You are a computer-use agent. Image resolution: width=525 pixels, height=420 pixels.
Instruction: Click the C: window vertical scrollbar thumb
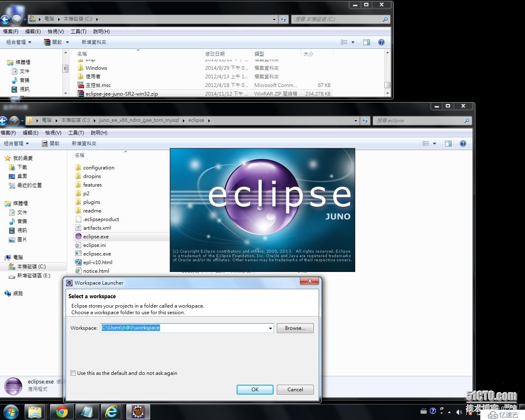(x=387, y=85)
